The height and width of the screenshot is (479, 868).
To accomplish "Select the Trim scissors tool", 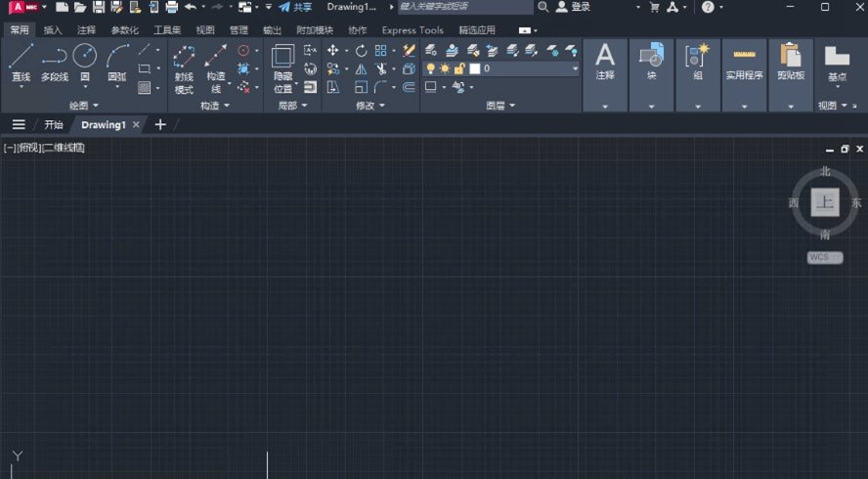I will click(x=380, y=68).
